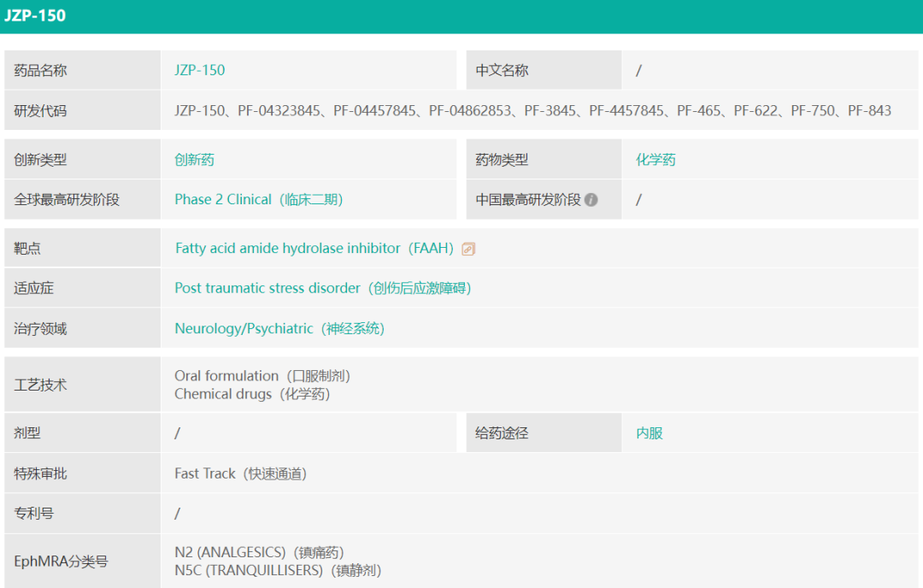Open the 内服 administration route link

pyautogui.click(x=650, y=433)
